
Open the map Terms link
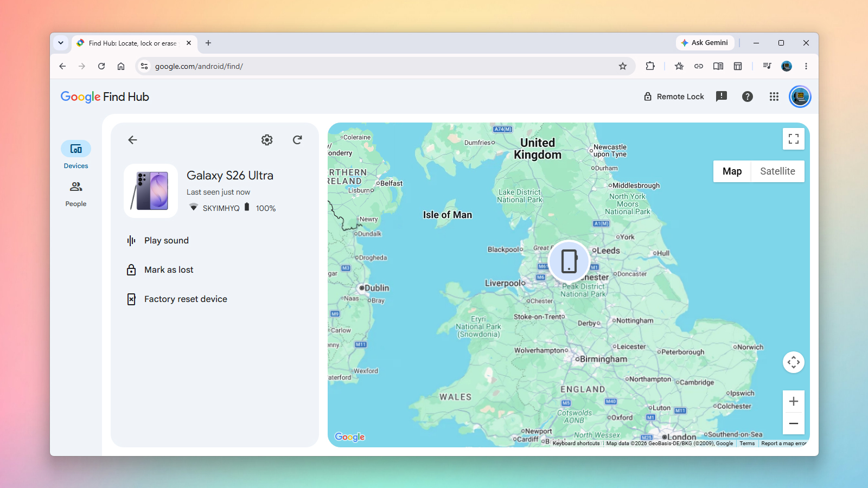(747, 444)
